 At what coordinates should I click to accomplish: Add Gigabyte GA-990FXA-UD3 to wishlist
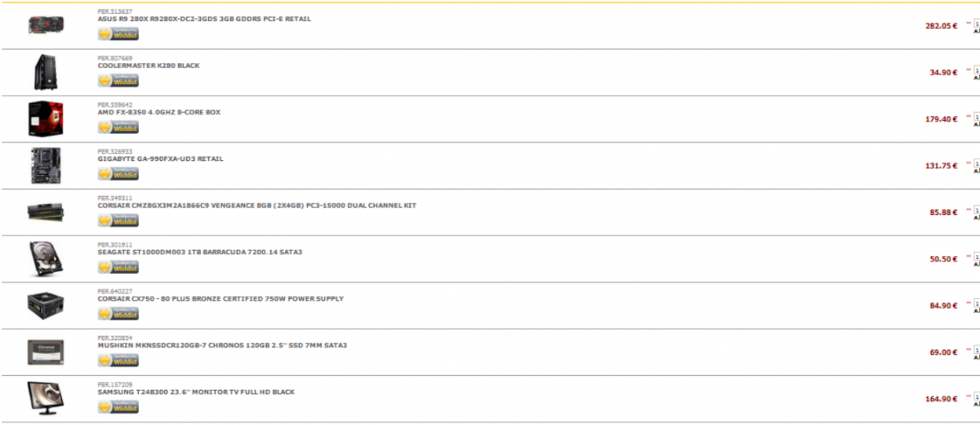click(118, 174)
